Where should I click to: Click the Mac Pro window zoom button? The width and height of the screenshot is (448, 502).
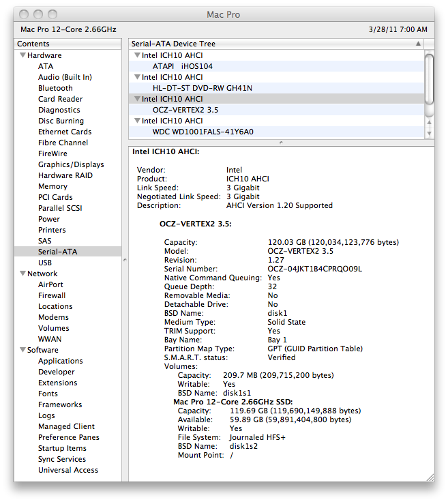(x=53, y=14)
